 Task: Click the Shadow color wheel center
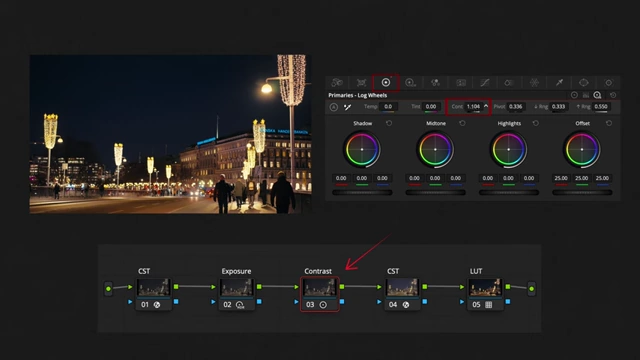[x=362, y=149]
